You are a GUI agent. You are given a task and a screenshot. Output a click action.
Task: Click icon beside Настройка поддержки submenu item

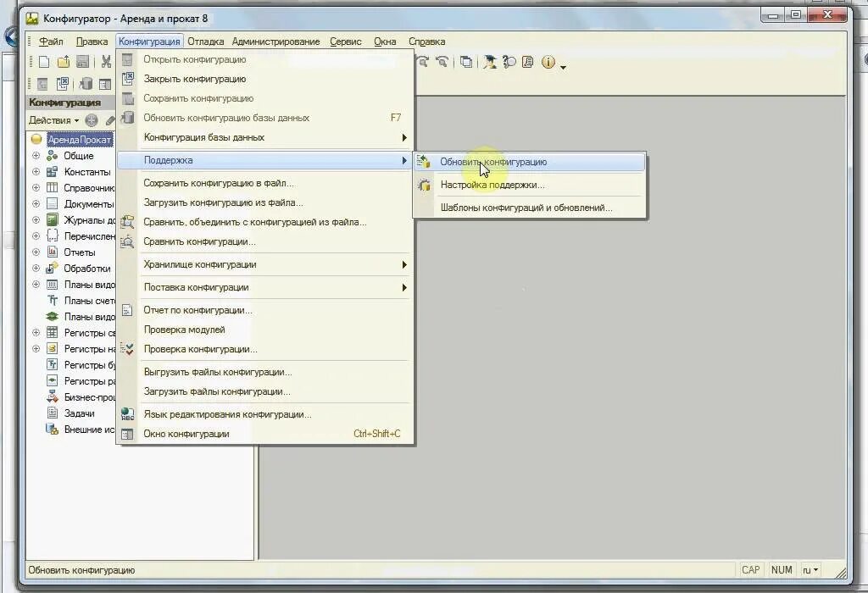tap(425, 185)
